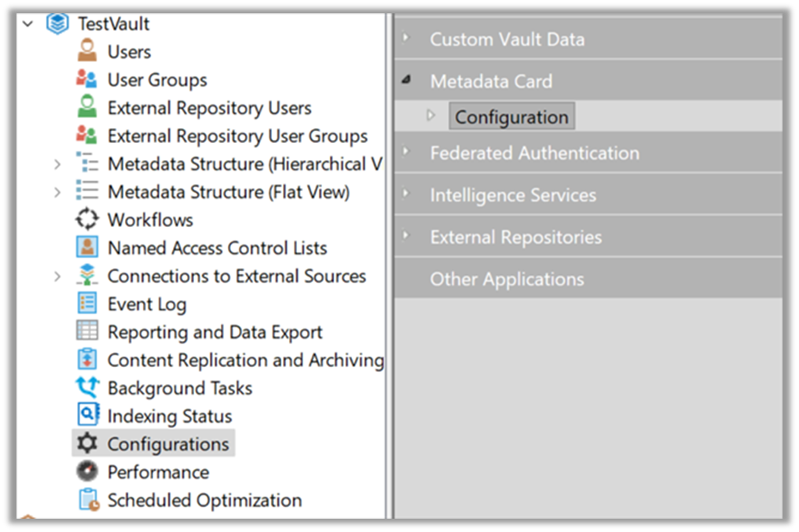Collapse the Metadata Card section arrow
The height and width of the screenshot is (532, 799).
(x=406, y=79)
